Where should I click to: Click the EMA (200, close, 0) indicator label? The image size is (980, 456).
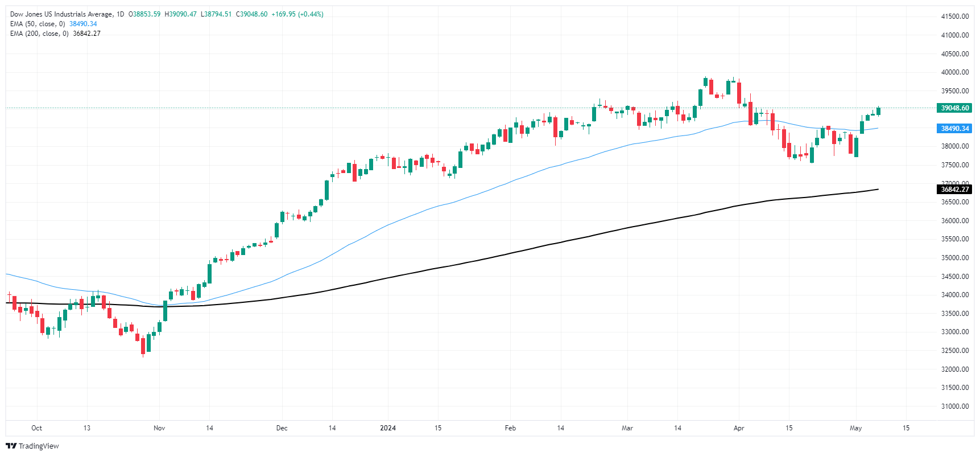[39, 34]
